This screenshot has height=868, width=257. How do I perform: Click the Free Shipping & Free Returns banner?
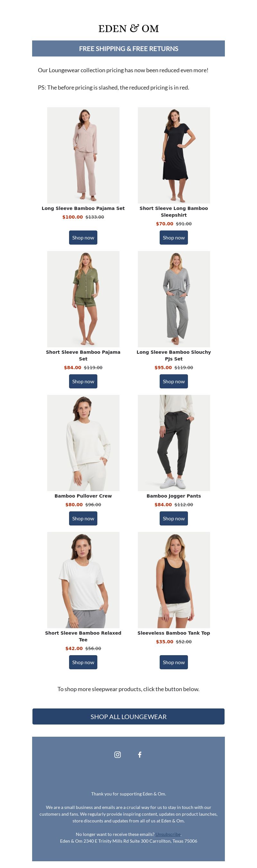coord(128,48)
